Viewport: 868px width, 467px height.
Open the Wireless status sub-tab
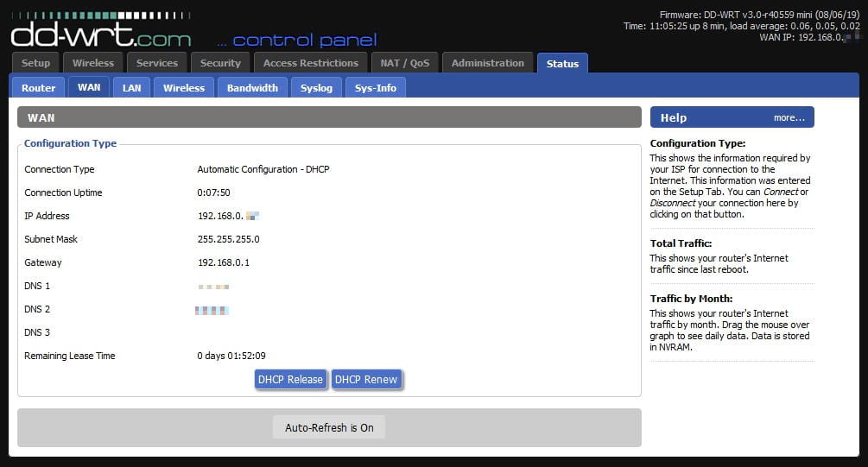click(184, 88)
